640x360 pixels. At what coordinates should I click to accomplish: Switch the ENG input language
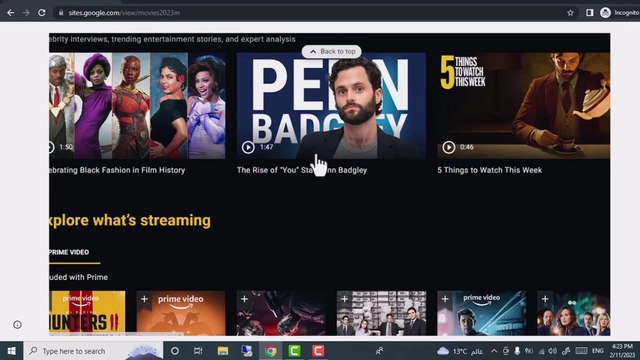[598, 351]
